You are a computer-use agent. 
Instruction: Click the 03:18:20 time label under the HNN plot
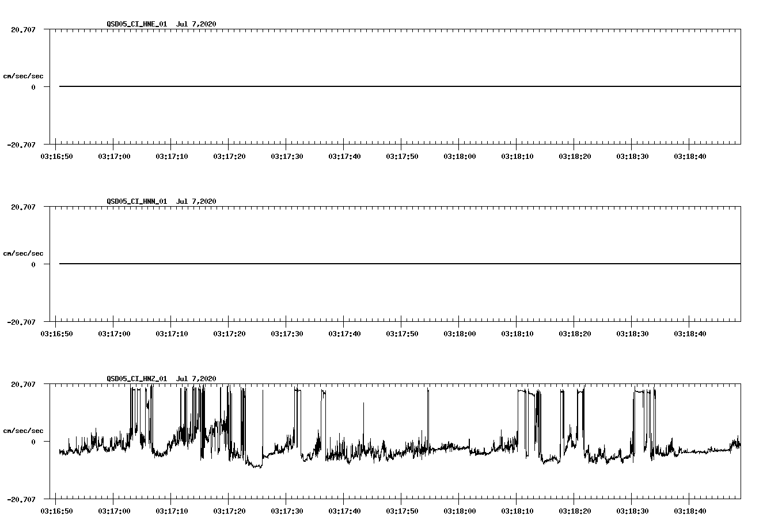(575, 333)
